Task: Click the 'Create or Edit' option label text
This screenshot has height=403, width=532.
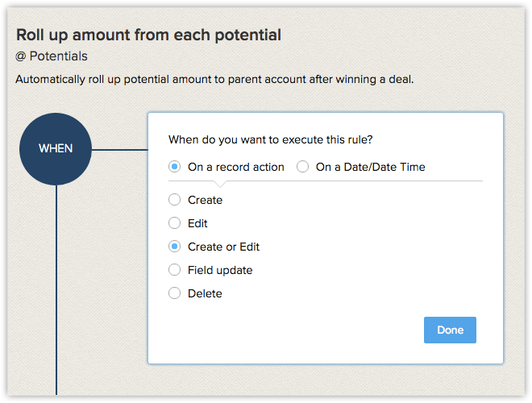Action: click(223, 247)
